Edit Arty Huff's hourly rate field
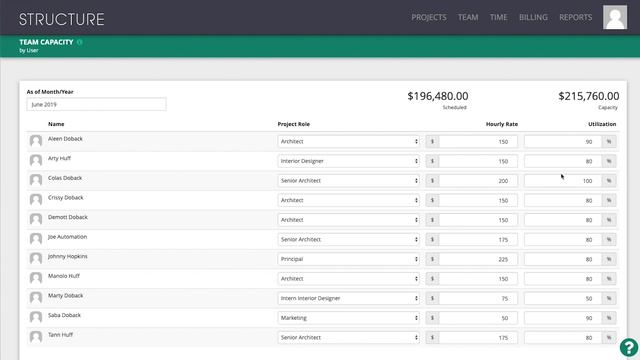 (478, 161)
